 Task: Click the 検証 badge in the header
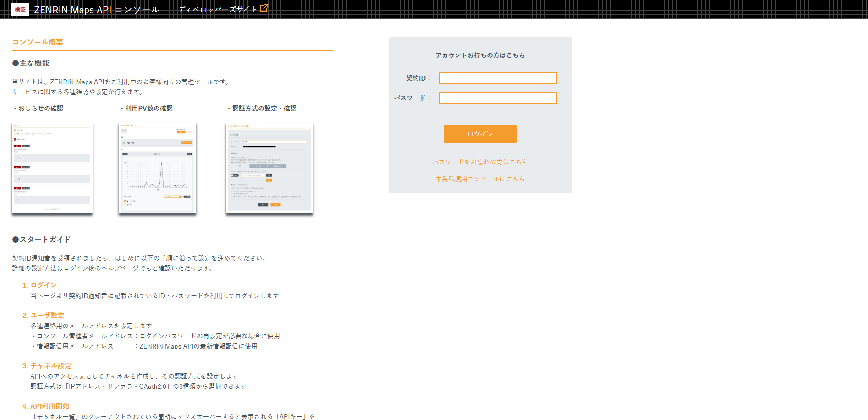19,9
